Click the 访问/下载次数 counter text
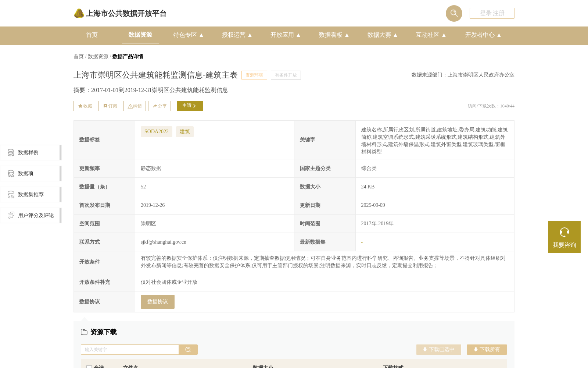 [491, 106]
